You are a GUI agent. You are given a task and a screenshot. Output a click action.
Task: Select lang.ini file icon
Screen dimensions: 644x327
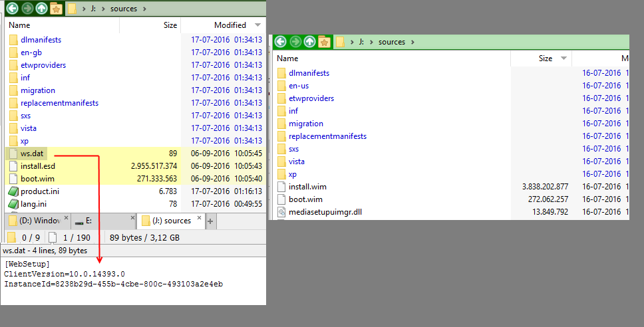[13, 204]
